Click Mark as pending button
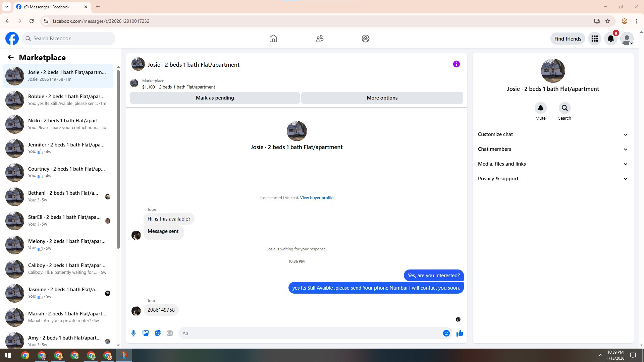Viewport: 644px width, 362px height. tap(215, 98)
